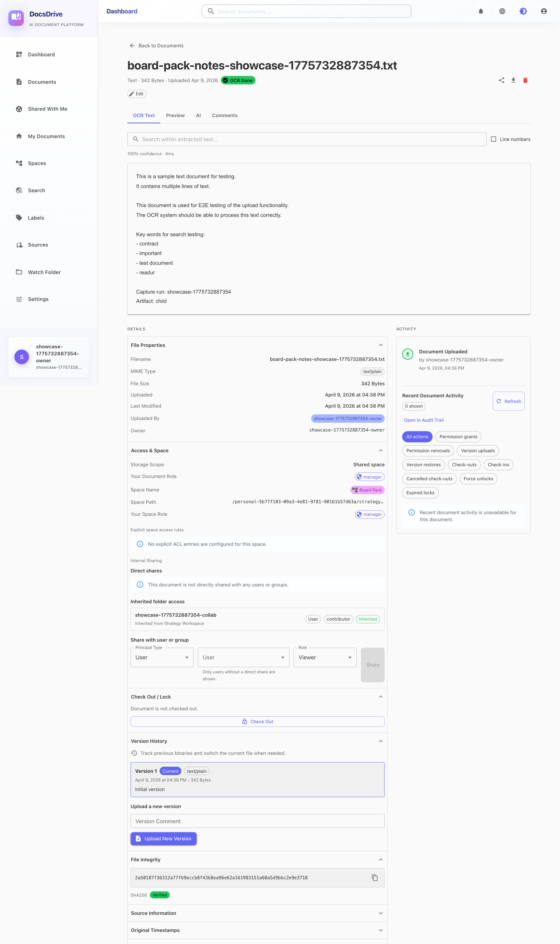Click the Check Out button
Viewport: 560px width, 944px height.
pos(257,722)
